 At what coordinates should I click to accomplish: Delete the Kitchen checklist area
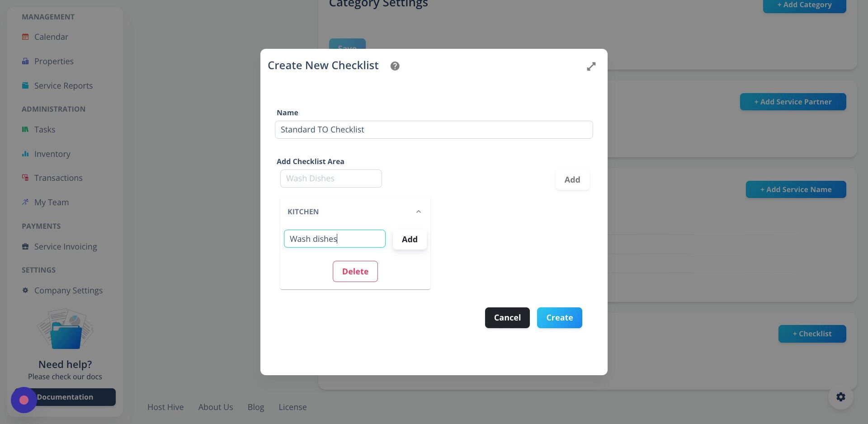tap(355, 271)
